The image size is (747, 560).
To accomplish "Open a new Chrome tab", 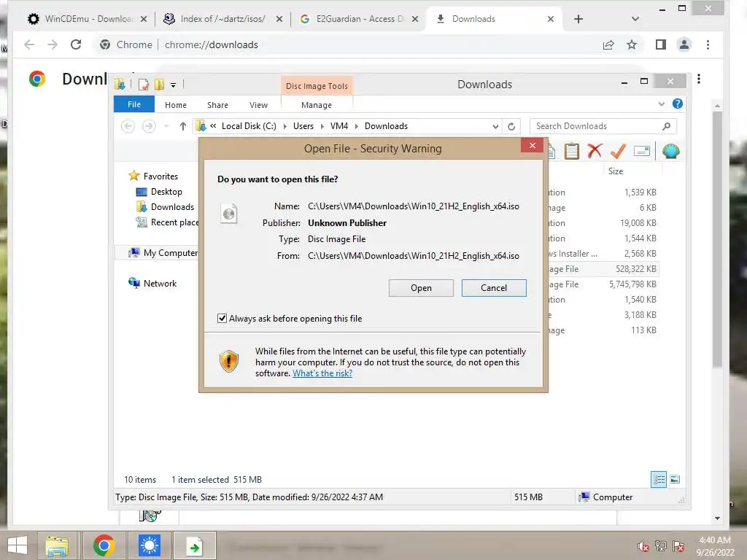I will [x=578, y=19].
